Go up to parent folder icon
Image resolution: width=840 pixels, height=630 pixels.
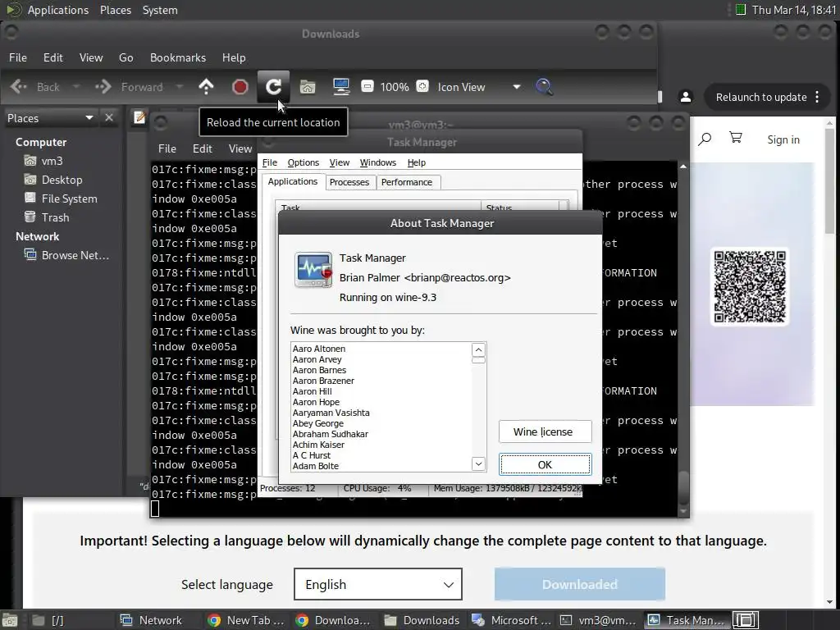pyautogui.click(x=206, y=87)
